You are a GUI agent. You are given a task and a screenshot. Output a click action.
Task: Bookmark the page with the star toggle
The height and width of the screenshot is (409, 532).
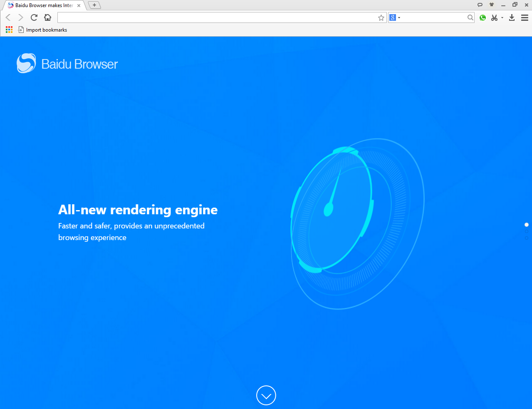pyautogui.click(x=381, y=17)
